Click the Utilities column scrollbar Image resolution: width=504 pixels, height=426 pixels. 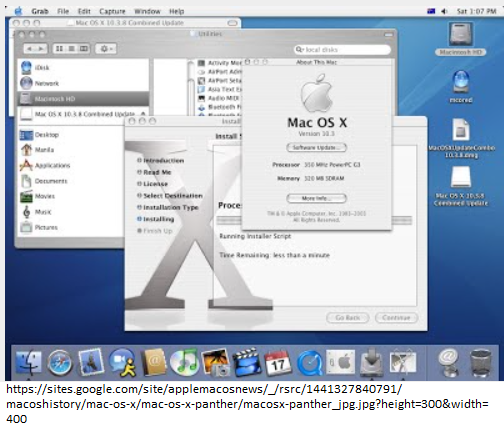pos(191,88)
